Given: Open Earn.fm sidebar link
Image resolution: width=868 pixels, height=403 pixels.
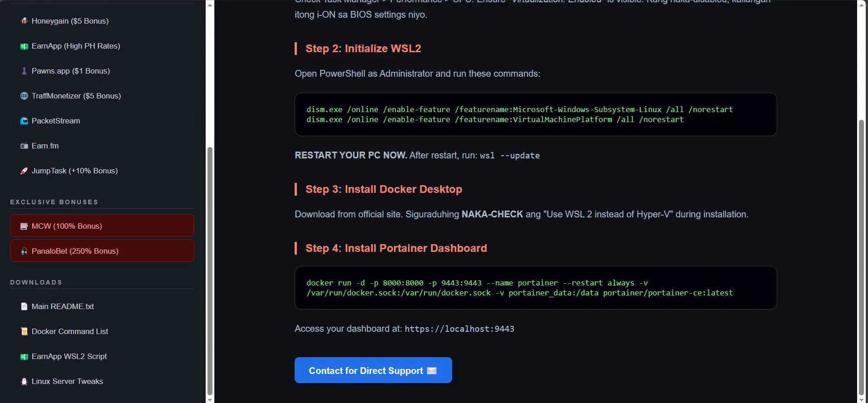Looking at the screenshot, I should [102, 146].
